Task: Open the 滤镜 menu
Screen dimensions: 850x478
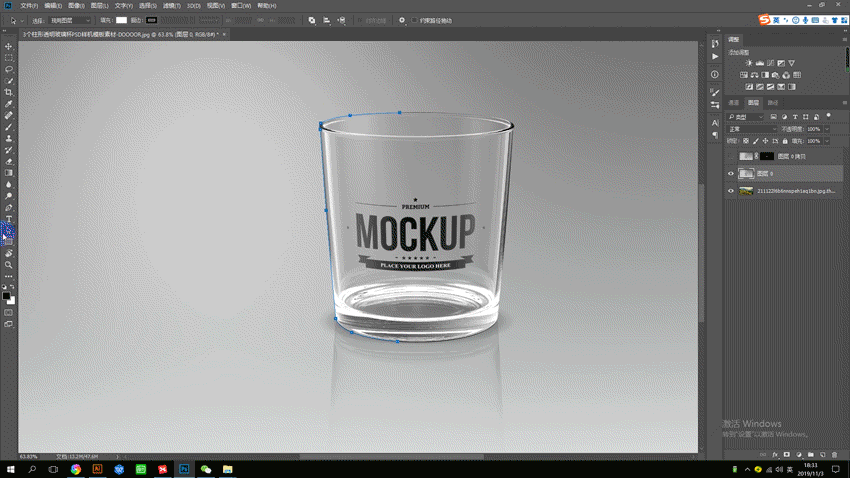Action: [x=171, y=5]
